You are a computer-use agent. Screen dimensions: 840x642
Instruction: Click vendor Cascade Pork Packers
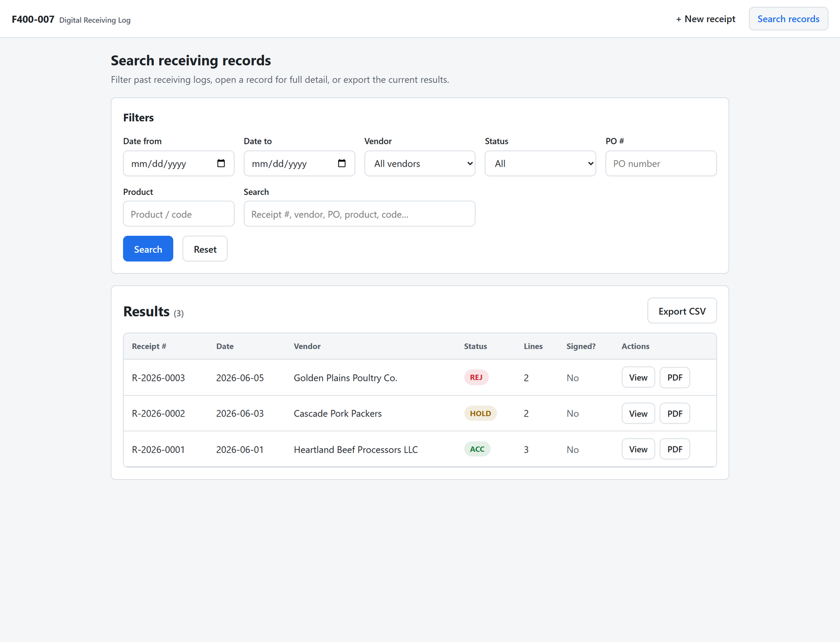(338, 413)
